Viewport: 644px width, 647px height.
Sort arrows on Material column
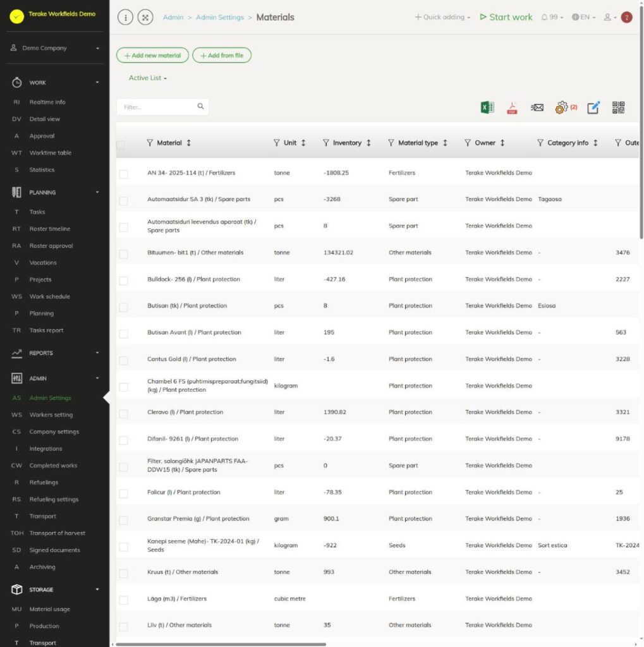pyautogui.click(x=189, y=143)
